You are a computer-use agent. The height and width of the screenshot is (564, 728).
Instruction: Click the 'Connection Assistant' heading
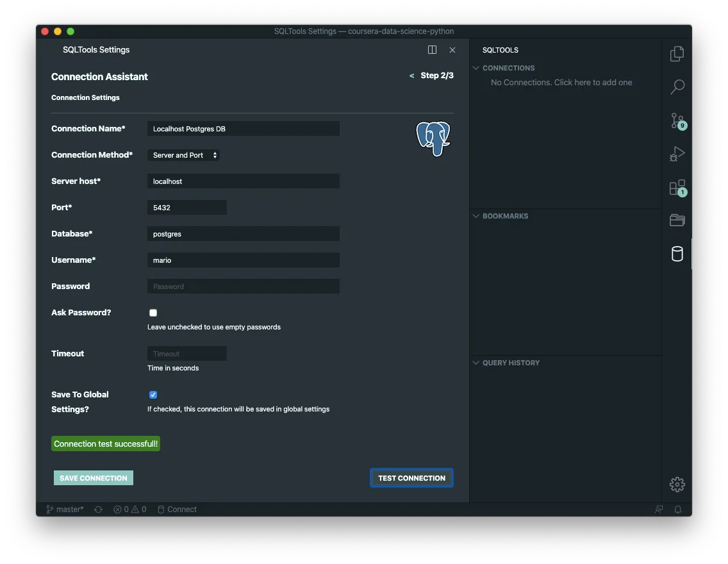pyautogui.click(x=99, y=77)
